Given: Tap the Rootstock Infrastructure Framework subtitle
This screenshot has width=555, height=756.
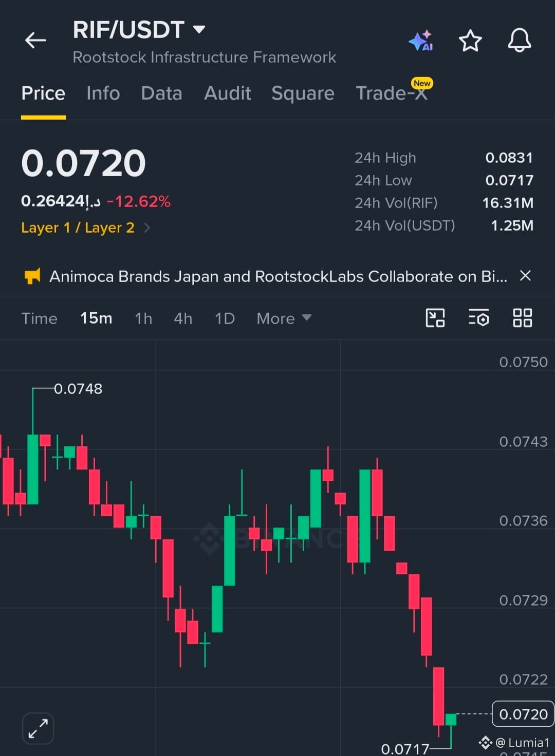Looking at the screenshot, I should (205, 57).
